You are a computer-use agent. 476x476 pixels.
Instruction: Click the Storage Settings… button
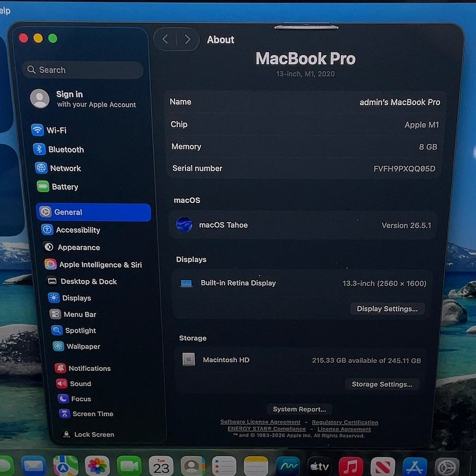tap(382, 384)
